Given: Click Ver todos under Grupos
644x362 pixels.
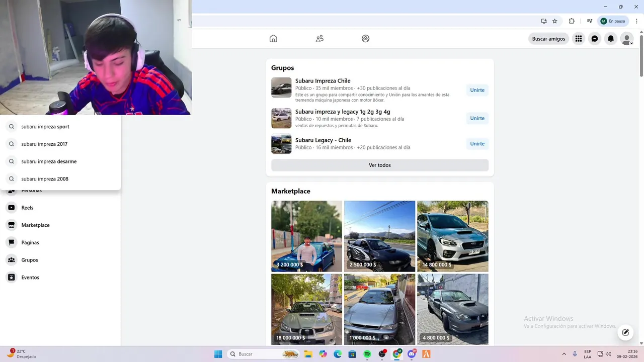Looking at the screenshot, I should (380, 165).
